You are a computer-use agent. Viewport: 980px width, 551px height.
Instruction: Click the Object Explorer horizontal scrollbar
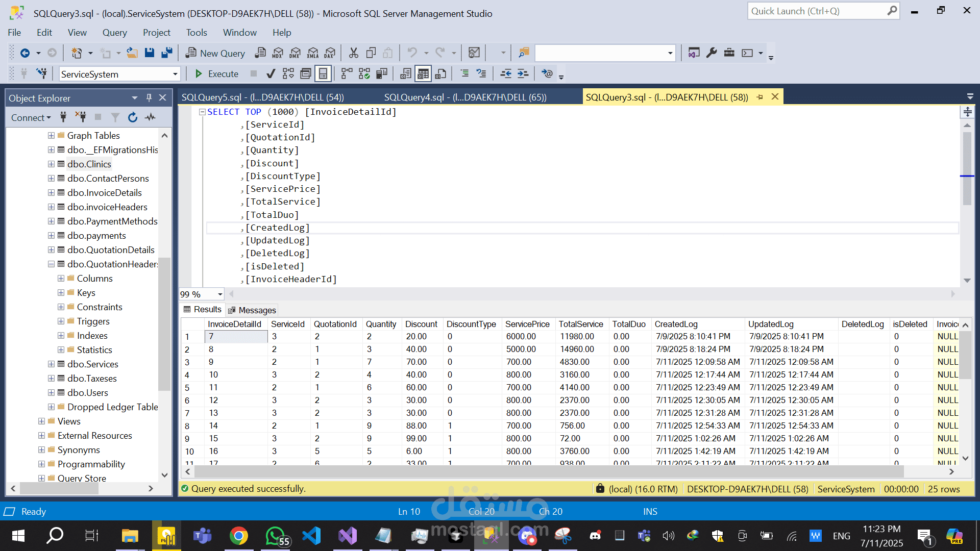pyautogui.click(x=59, y=489)
